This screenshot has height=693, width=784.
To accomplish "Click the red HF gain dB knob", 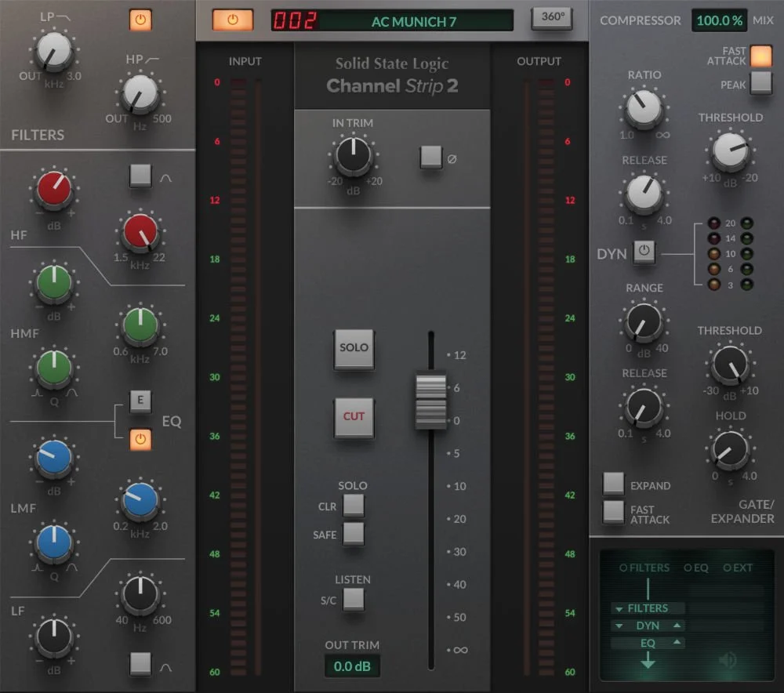I will 54,188.
